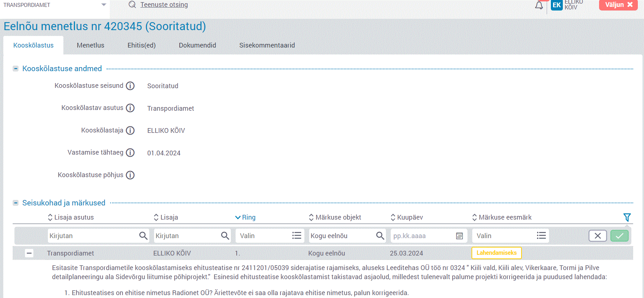Click the page title Eelnõu menetlus nr 420345
644x298 pixels.
(x=105, y=26)
